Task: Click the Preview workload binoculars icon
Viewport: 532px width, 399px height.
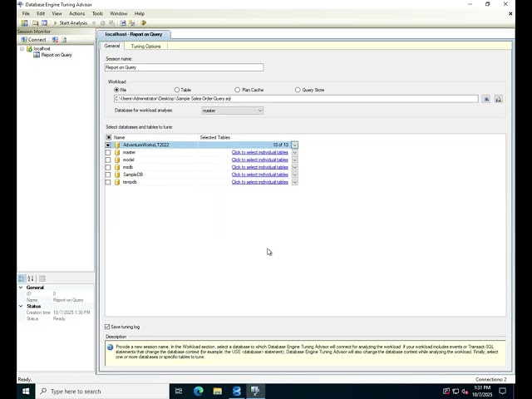Action: click(x=498, y=99)
